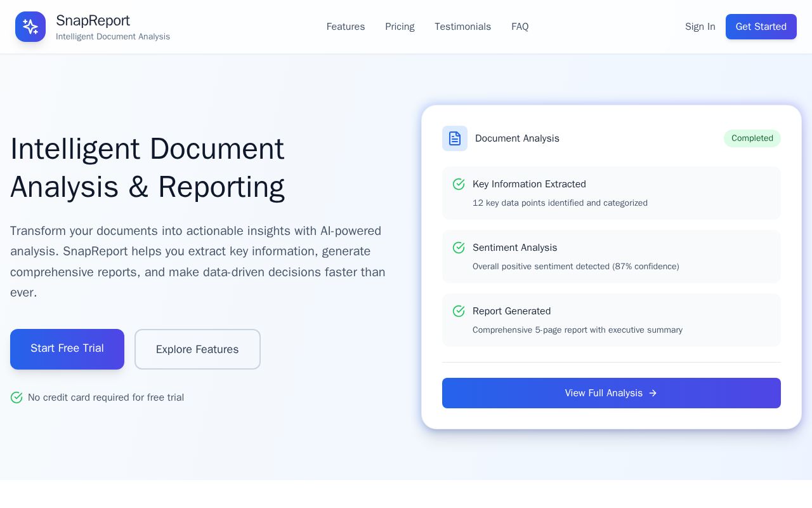Click the Sign In link
Screen dimensions: 812x508
point(700,27)
